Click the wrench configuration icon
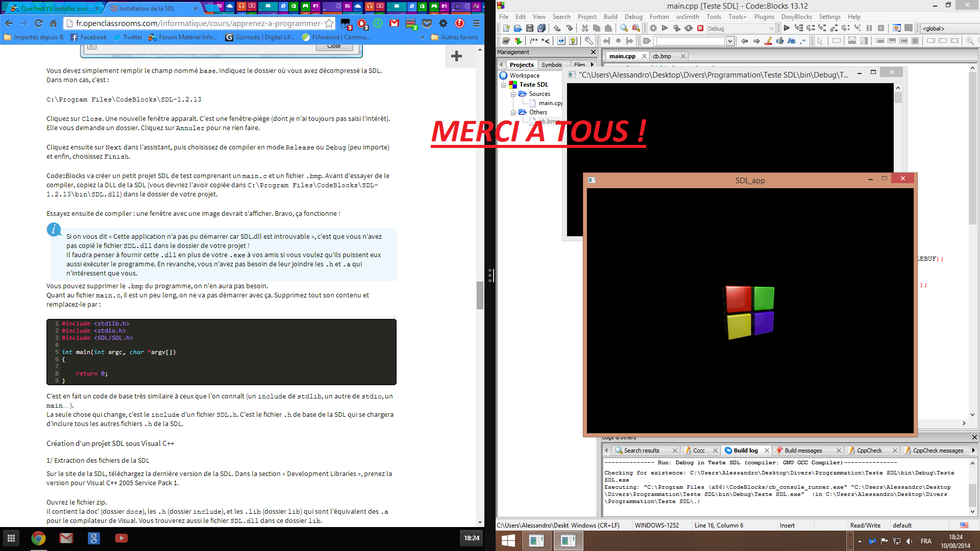980x551 pixels. 589,41
